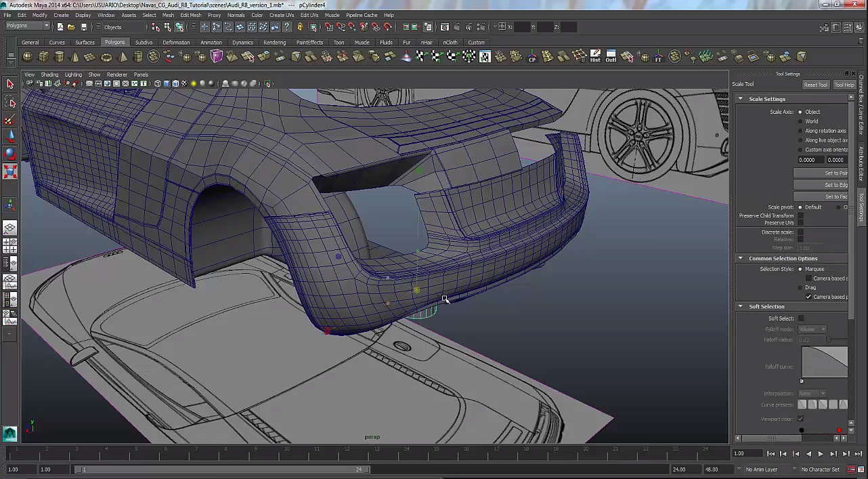Image resolution: width=868 pixels, height=479 pixels.
Task: Click the polygon torus shelf icon
Action: (x=106, y=57)
